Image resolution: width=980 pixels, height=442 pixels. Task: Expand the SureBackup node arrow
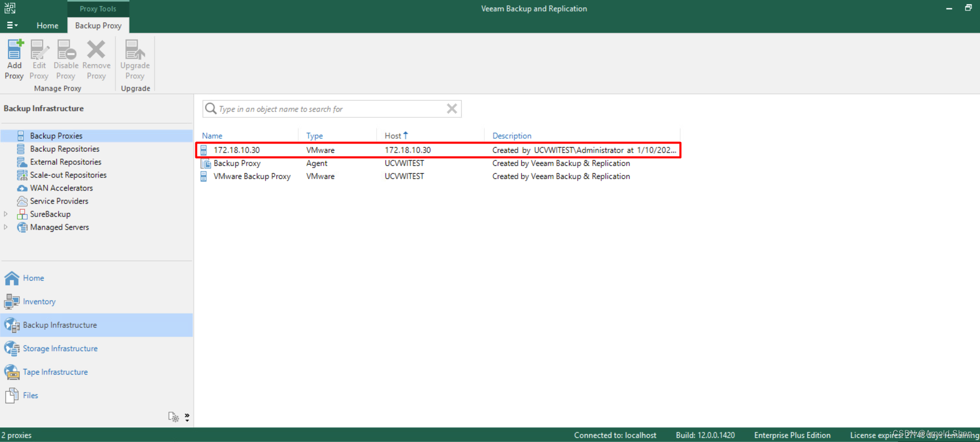[6, 214]
